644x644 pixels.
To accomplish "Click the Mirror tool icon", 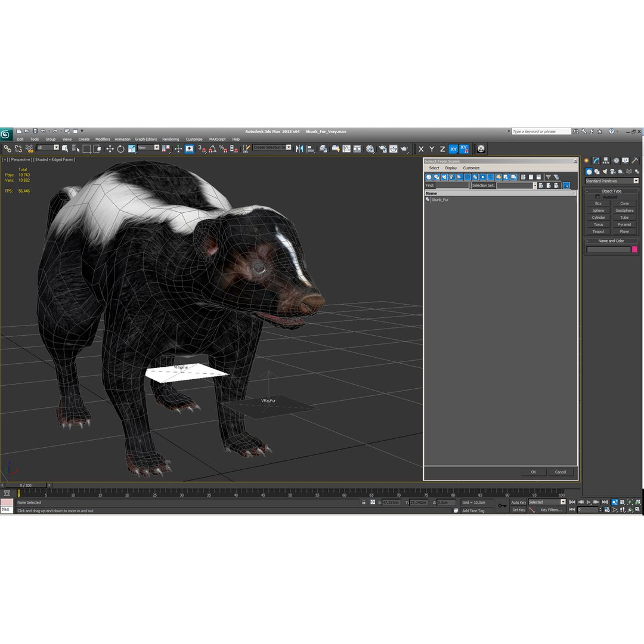I will [299, 148].
